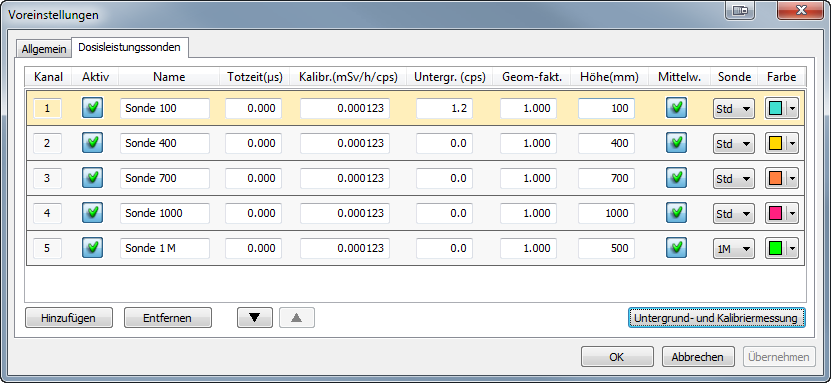Toggle Mittelw. checkbox in channel 2 row

click(676, 143)
